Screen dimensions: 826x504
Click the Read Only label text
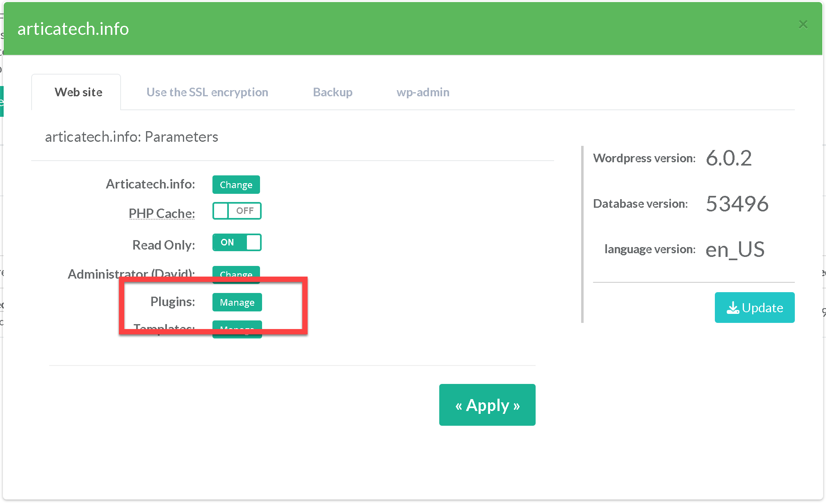163,245
